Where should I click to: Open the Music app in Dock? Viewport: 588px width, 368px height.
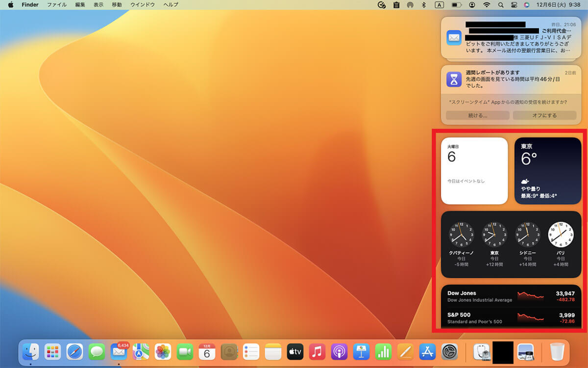point(317,351)
